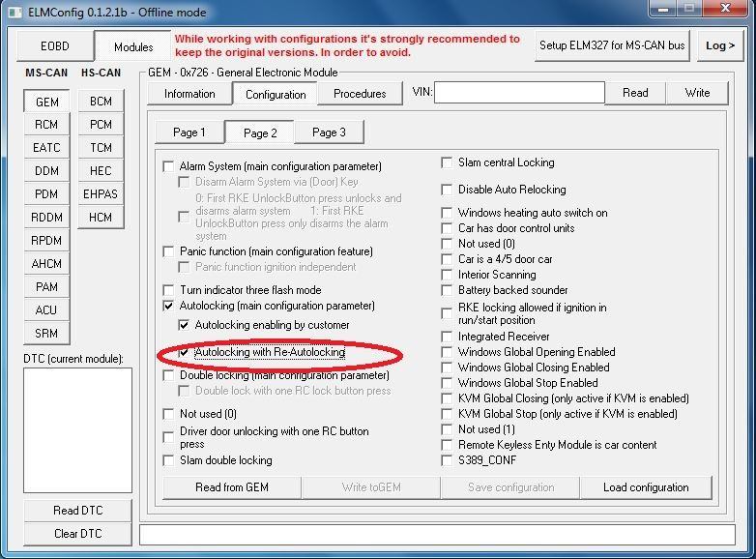The image size is (756, 559).
Task: Enable Windows Global Opening Enabled
Action: point(447,352)
